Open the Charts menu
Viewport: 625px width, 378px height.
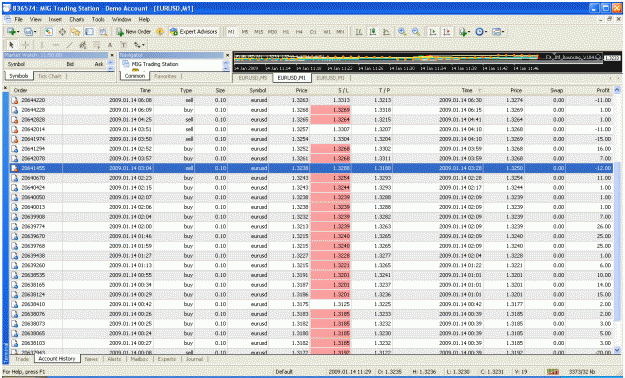77,19
